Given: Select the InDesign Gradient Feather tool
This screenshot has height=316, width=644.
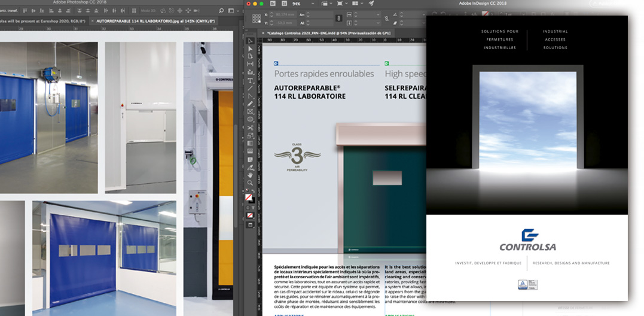Looking at the screenshot, I should click(250, 151).
